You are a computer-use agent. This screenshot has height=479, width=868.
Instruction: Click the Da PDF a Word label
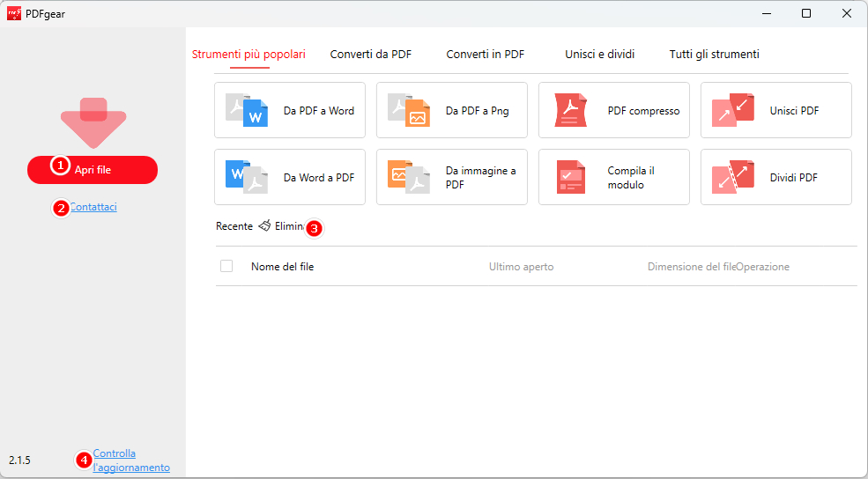click(x=319, y=111)
